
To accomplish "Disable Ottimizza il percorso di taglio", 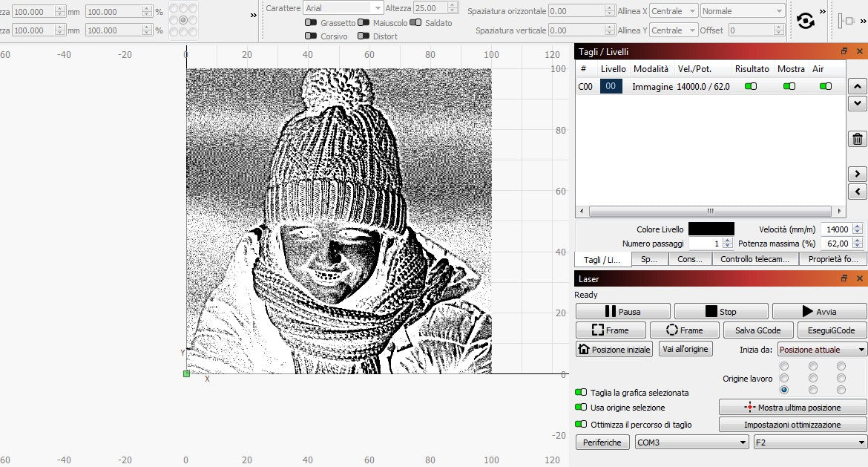I will tap(580, 424).
